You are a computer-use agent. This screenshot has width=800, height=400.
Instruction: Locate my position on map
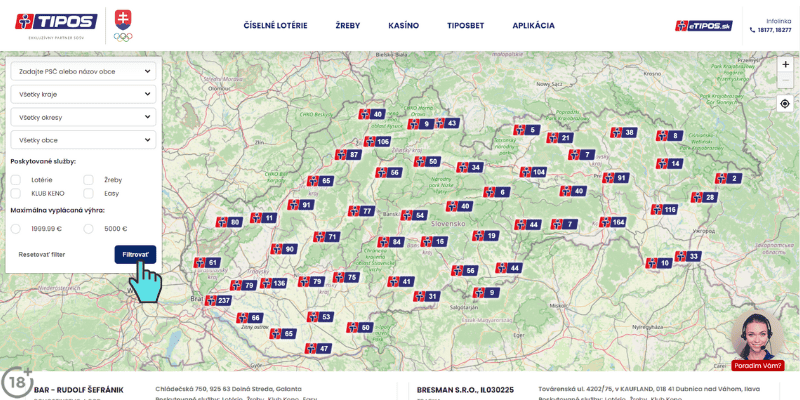click(785, 103)
